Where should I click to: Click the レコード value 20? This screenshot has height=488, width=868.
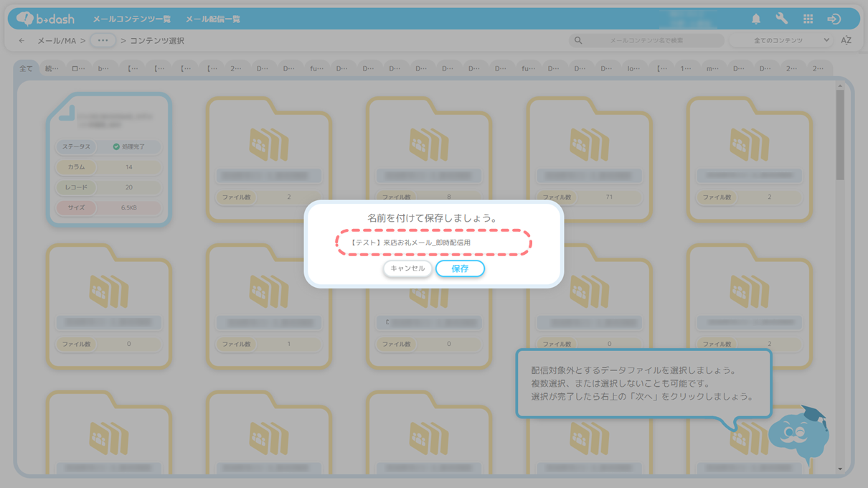[129, 187]
